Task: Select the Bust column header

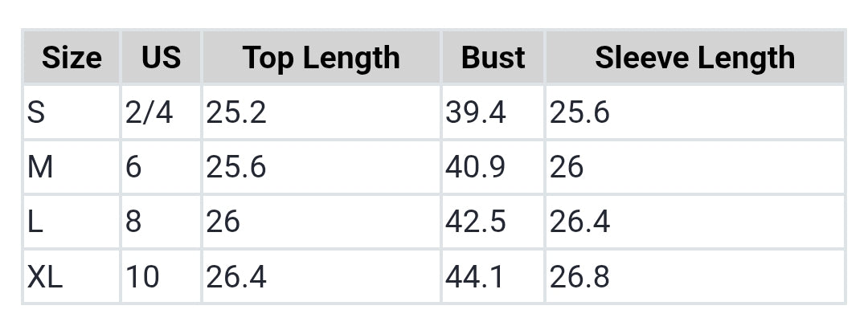Action: click(493, 58)
